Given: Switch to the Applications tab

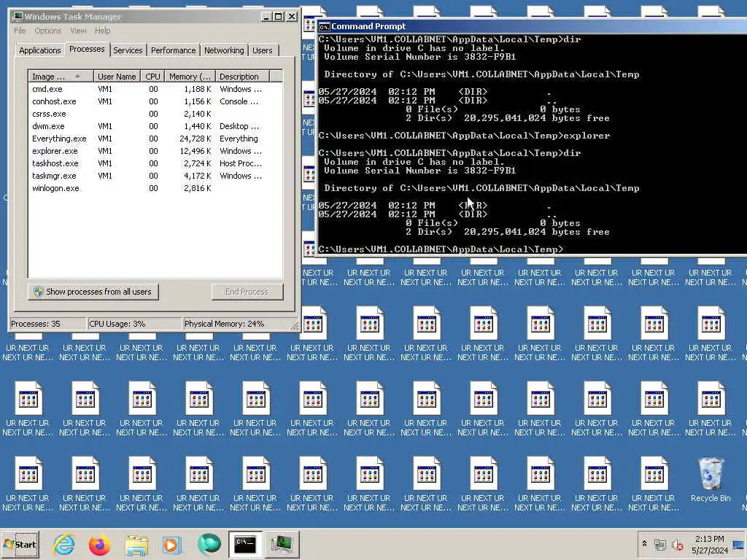Looking at the screenshot, I should tap(40, 50).
